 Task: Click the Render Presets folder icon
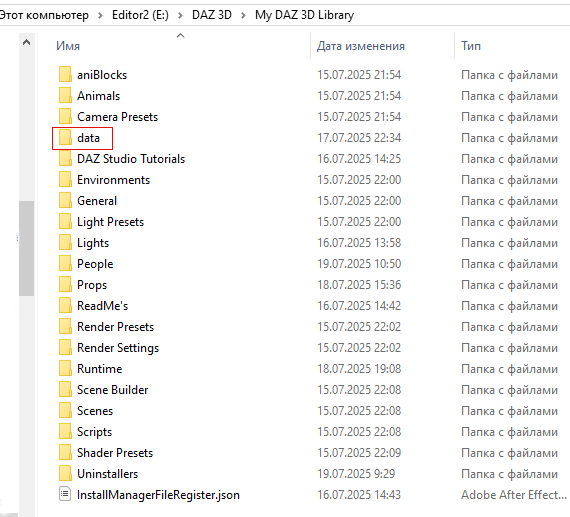pyautogui.click(x=65, y=327)
